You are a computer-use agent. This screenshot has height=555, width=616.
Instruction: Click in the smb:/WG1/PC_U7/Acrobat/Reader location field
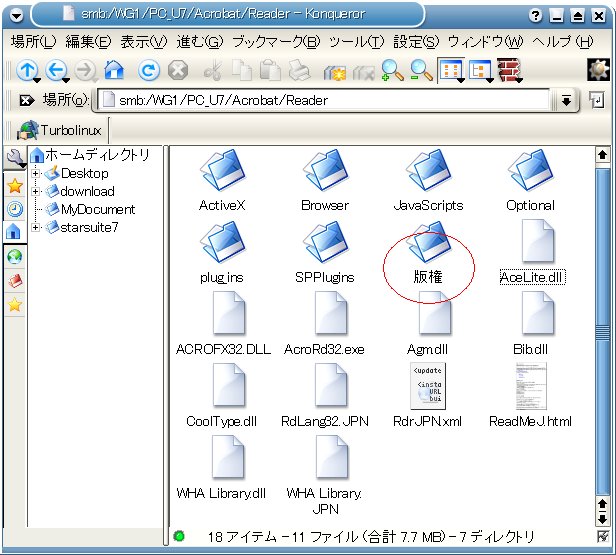(x=323, y=100)
